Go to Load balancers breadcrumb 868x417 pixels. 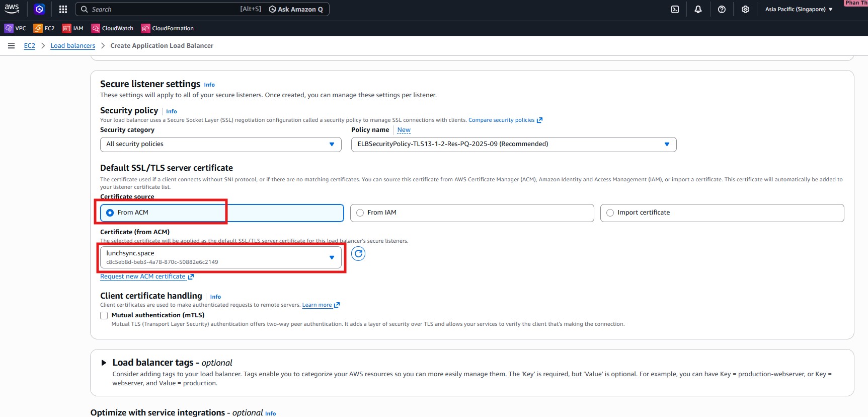[72, 46]
